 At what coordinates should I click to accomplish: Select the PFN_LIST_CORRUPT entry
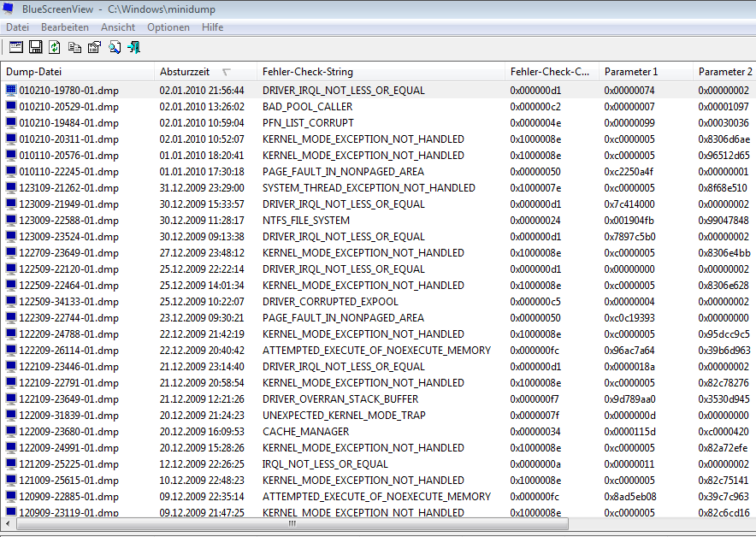(x=308, y=123)
